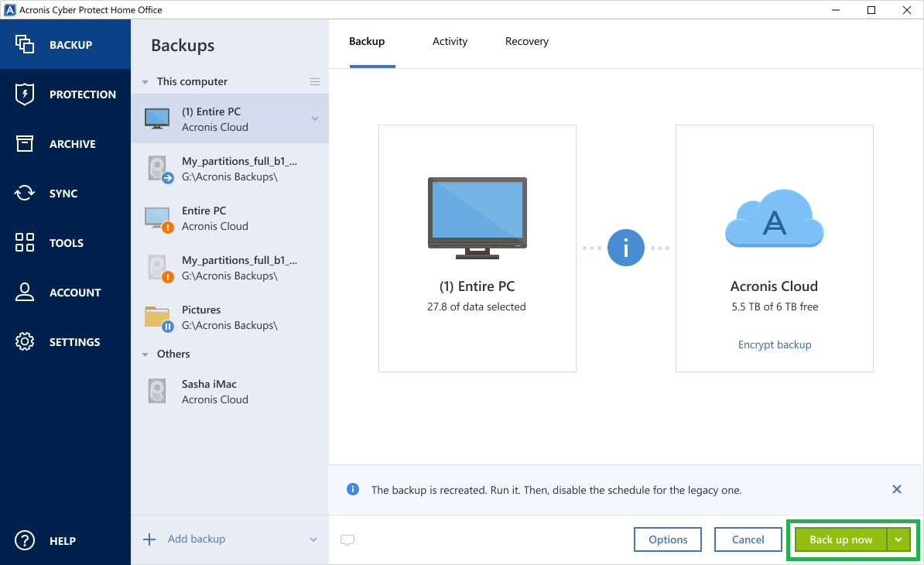Collapse the Others group
The height and width of the screenshot is (565, 924).
tap(145, 354)
